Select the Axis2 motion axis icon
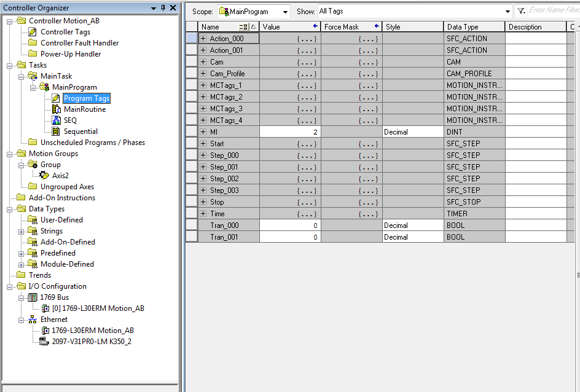Viewport: 580px width, 392px height. click(x=44, y=175)
